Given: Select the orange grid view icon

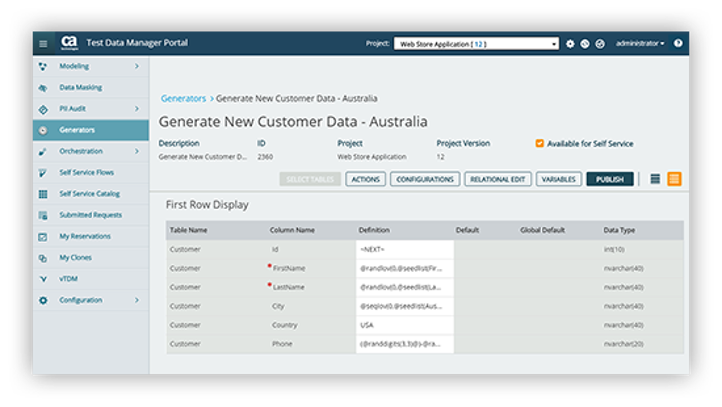Looking at the screenshot, I should (x=674, y=179).
